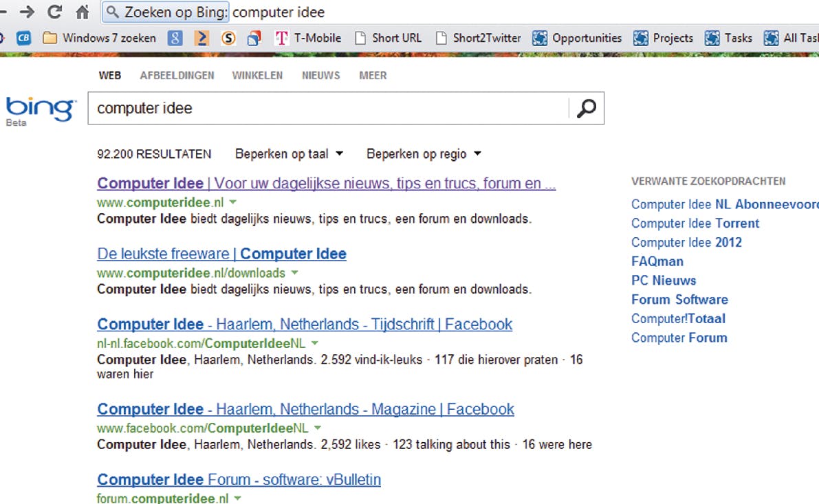The image size is (819, 504).
Task: Click related search 'Computer Idee Torrent'
Action: (x=695, y=223)
